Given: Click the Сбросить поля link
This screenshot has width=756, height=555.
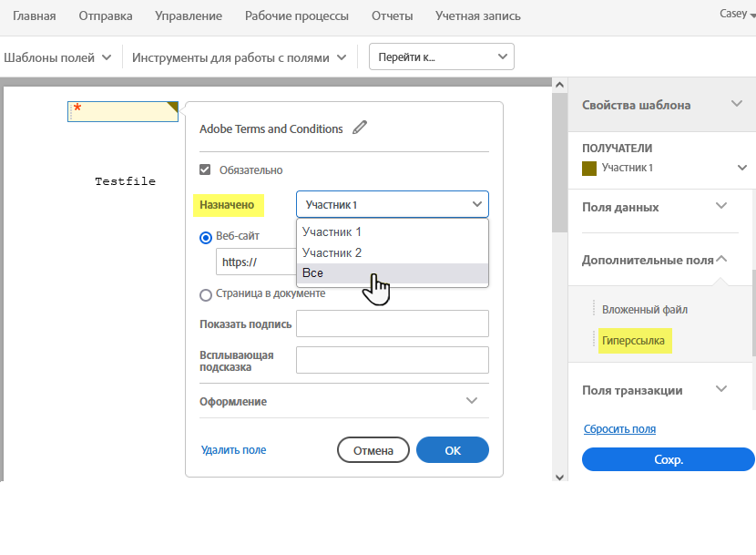Looking at the screenshot, I should pos(619,429).
